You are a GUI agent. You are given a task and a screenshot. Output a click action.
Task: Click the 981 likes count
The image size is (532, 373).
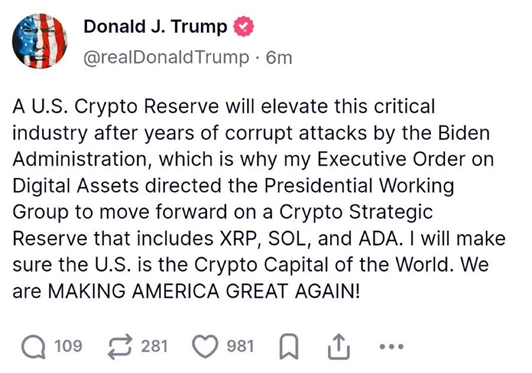click(x=240, y=347)
